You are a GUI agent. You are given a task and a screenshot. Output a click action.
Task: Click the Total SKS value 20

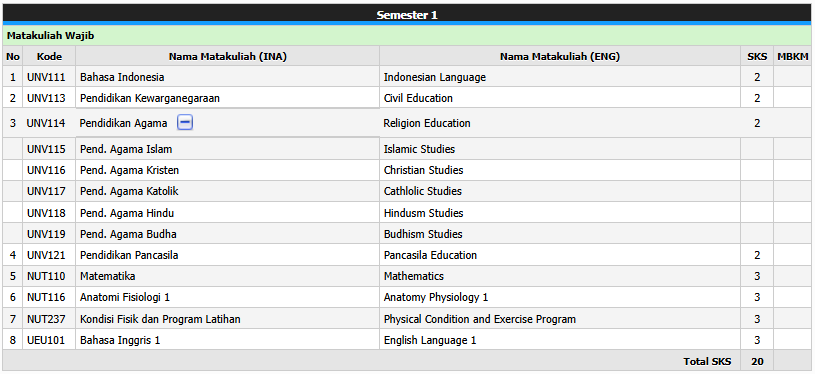tap(757, 362)
